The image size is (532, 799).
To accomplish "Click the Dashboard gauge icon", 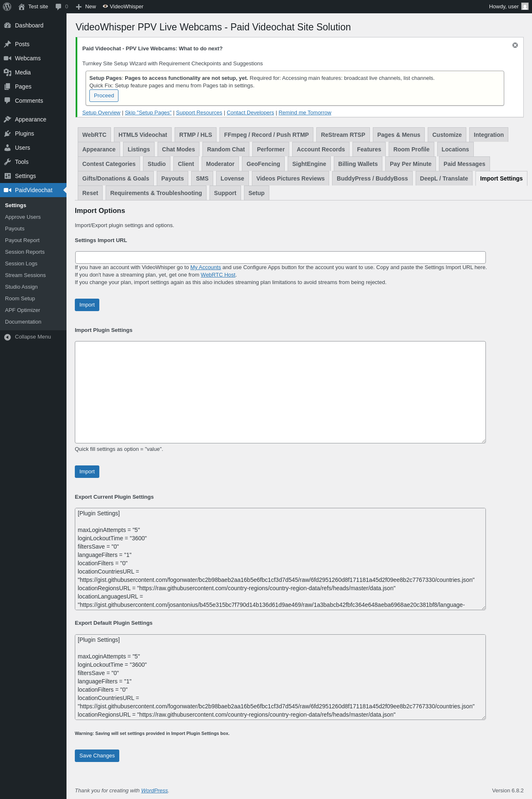I will (x=7, y=25).
